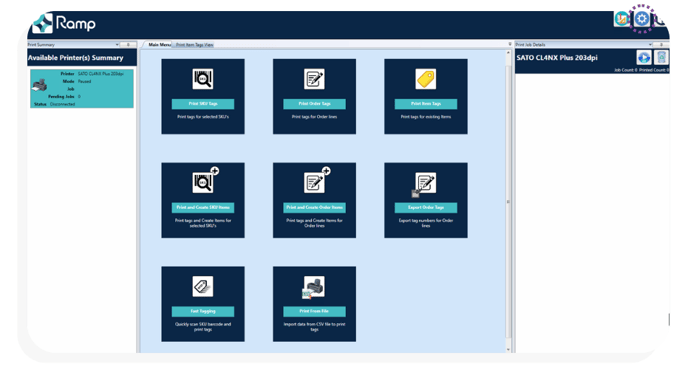Open the Print SKU Tags button
Screen dimensions: 688x378
pyautogui.click(x=203, y=104)
